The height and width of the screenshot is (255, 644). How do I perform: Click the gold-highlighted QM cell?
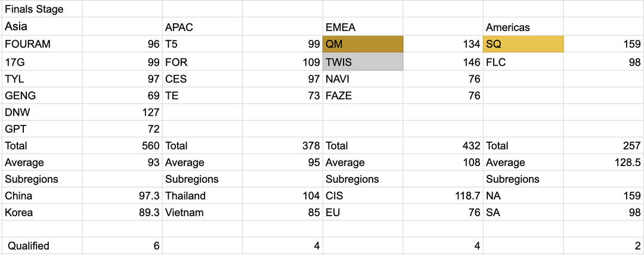[363, 44]
